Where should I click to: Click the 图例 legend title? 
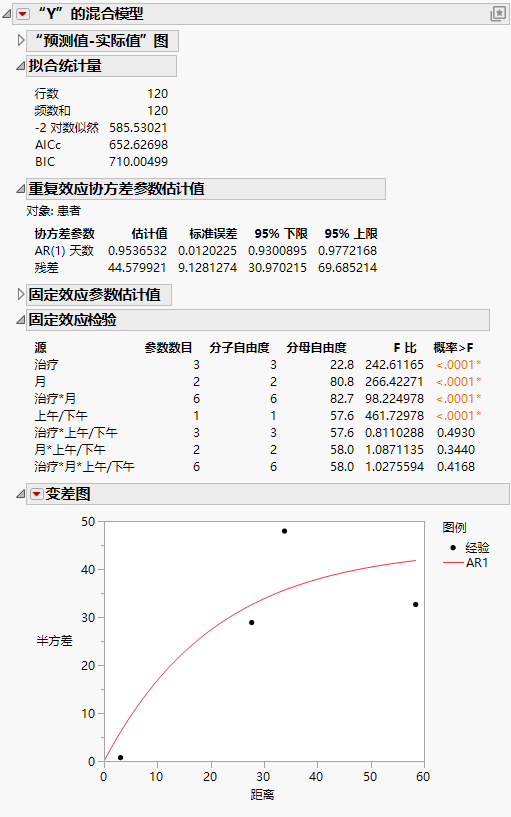[x=454, y=527]
